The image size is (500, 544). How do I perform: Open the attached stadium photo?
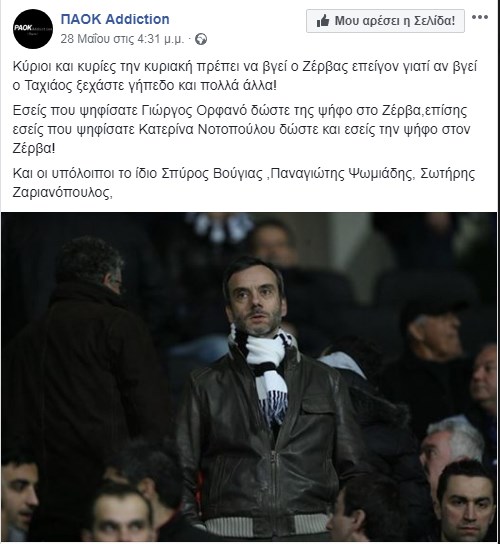point(249,377)
